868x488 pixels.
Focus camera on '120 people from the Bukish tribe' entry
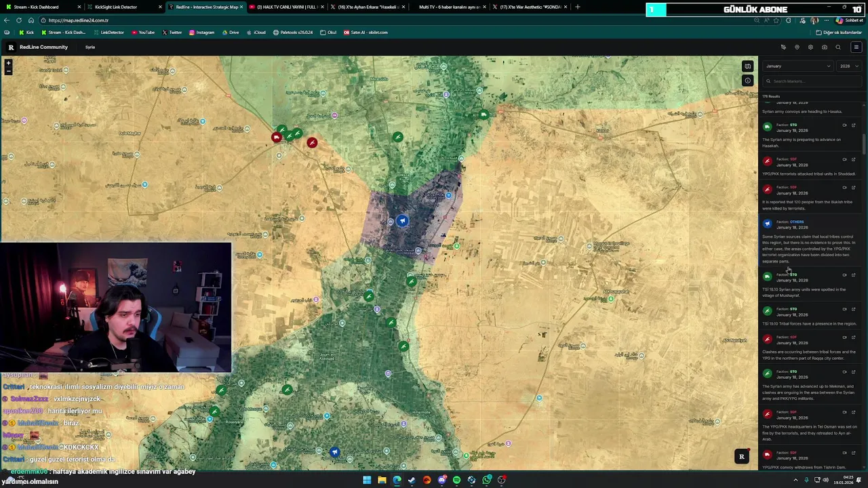click(844, 188)
